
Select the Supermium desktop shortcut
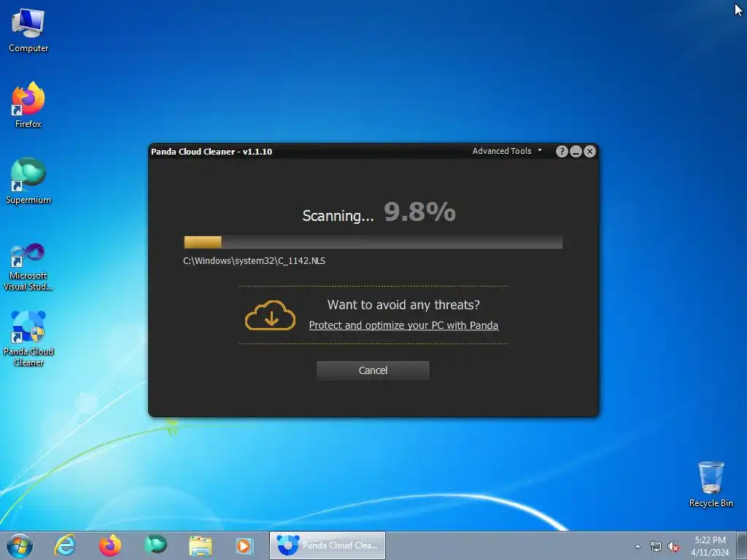[28, 181]
